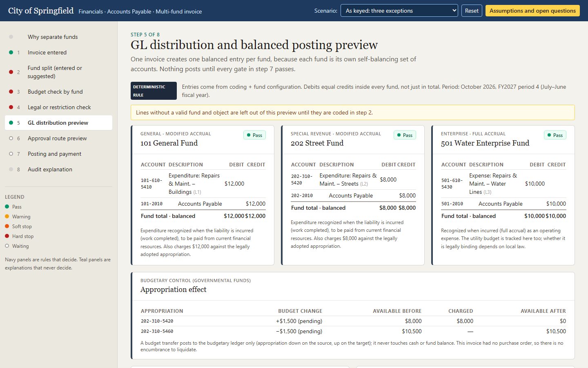The image size is (588, 368).
Task: Click Accounts Payable row 101-2010
Action: (x=203, y=204)
